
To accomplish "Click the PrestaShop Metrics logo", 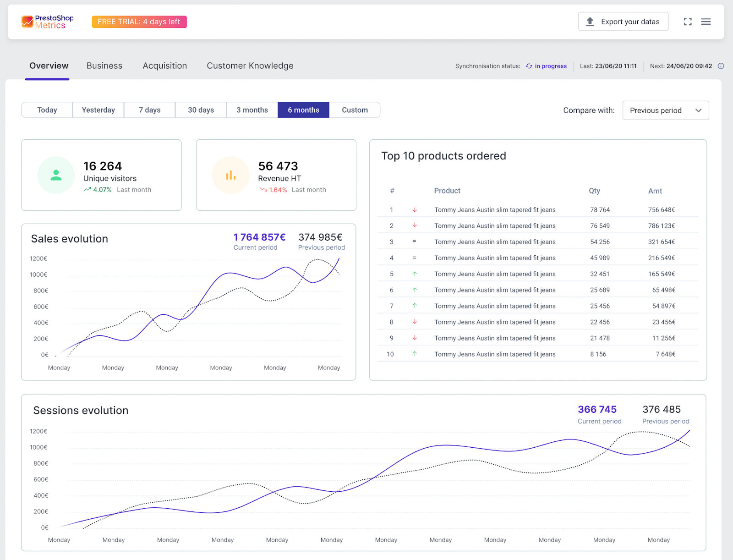I will coord(47,22).
